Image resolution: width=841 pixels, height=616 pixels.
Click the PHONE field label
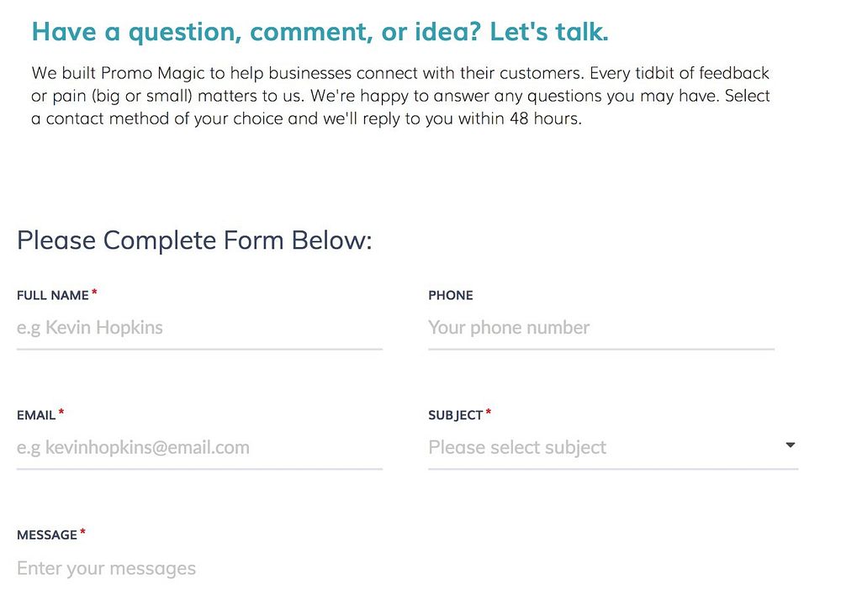tap(451, 296)
